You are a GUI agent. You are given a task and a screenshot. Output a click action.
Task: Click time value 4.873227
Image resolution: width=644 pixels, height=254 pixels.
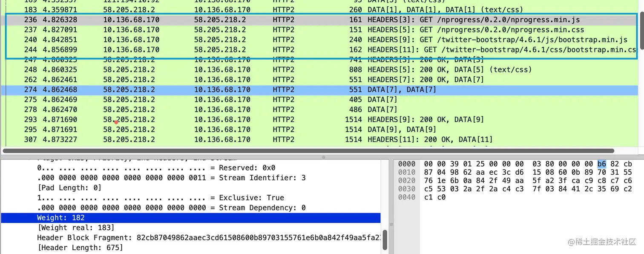point(60,139)
